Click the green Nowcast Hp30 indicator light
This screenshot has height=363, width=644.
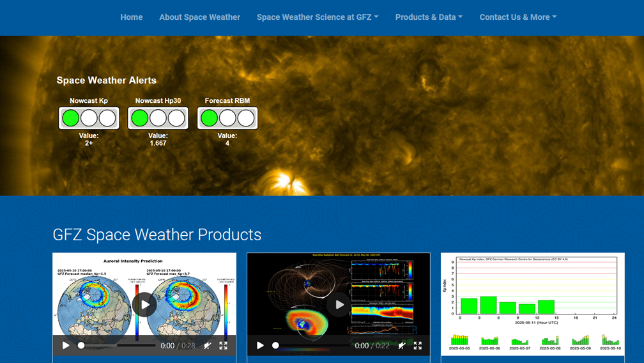(140, 118)
